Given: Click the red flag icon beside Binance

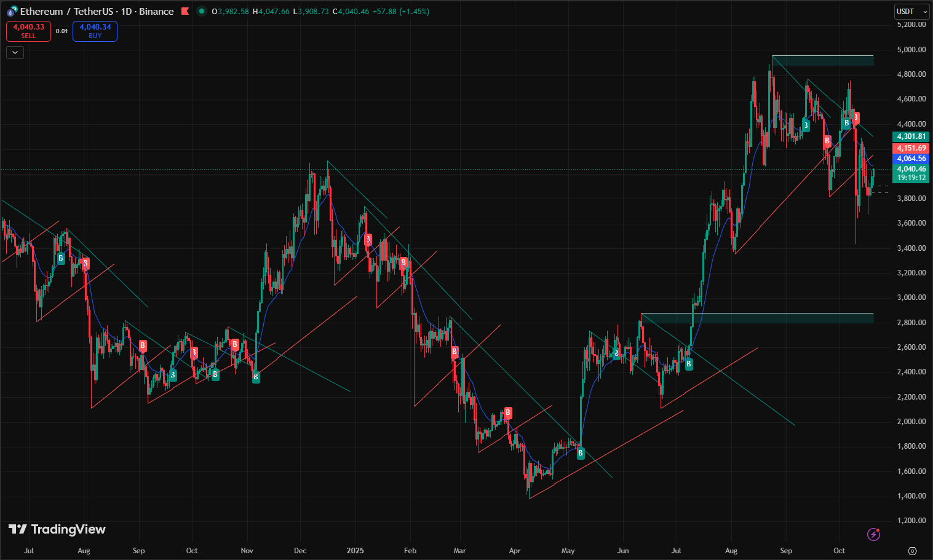Looking at the screenshot, I should tap(185, 12).
